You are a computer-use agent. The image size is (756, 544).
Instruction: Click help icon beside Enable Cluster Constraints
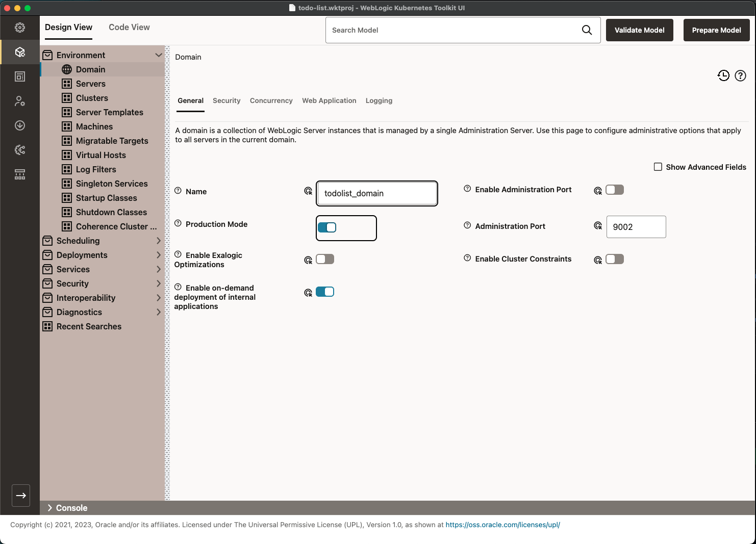(x=467, y=258)
